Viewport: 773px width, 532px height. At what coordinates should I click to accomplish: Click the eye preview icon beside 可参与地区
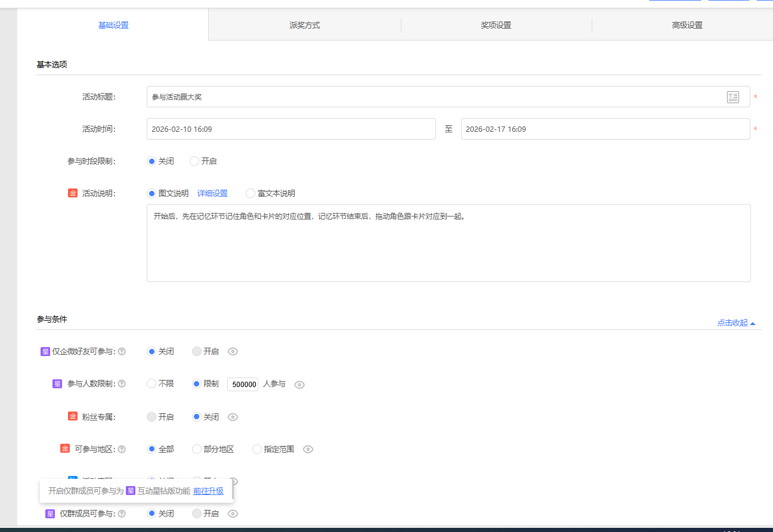pyautogui.click(x=308, y=449)
